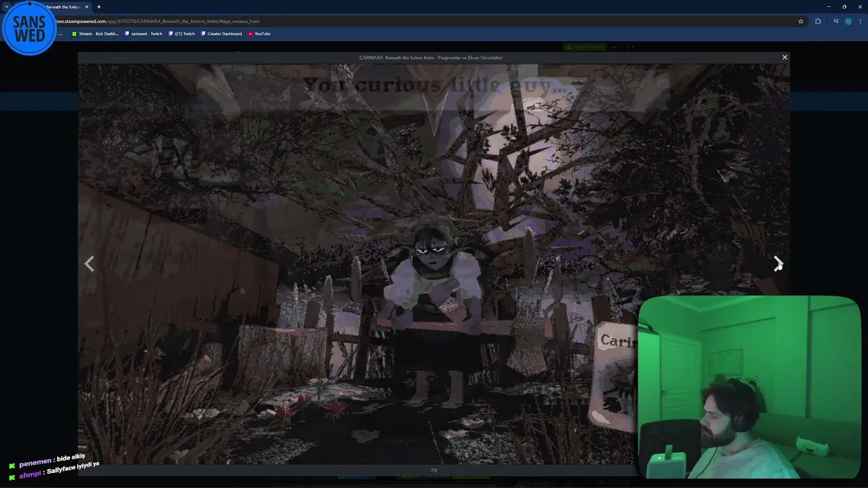Restore down the browser window
The image size is (868, 488).
[x=844, y=6]
